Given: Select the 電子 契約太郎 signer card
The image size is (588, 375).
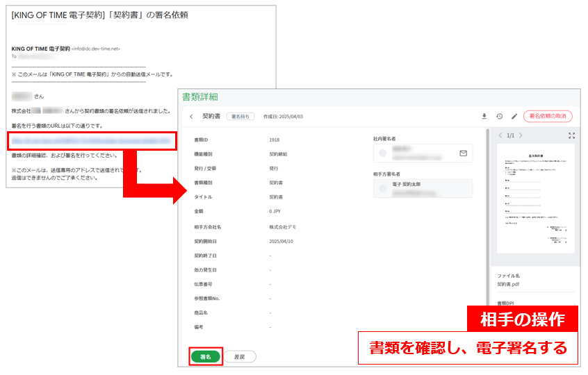Looking at the screenshot, I should click(x=423, y=188).
